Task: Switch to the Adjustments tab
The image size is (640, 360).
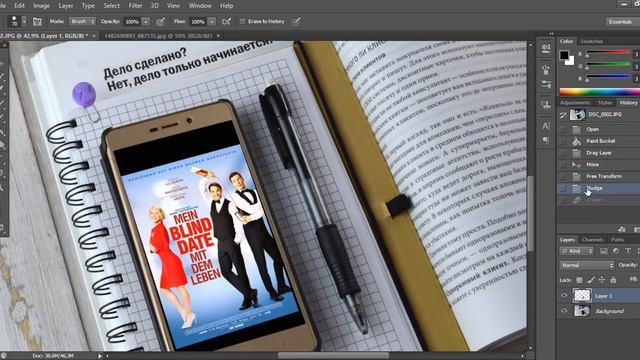Action: [575, 102]
